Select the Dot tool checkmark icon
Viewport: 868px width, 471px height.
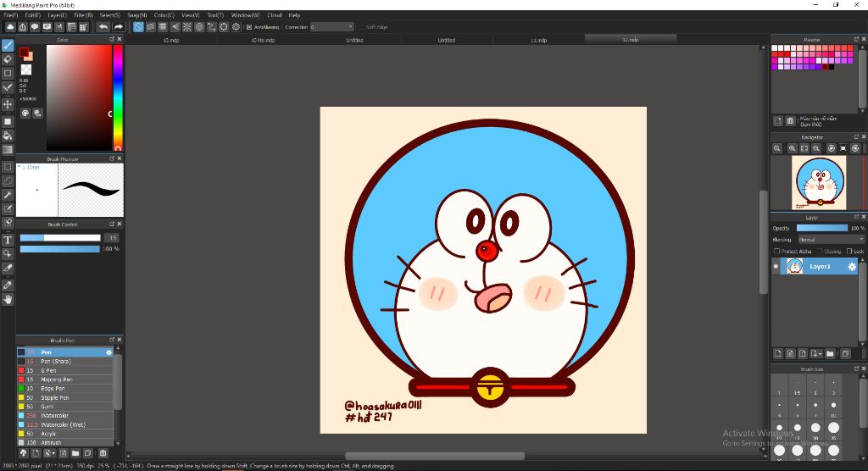8,87
